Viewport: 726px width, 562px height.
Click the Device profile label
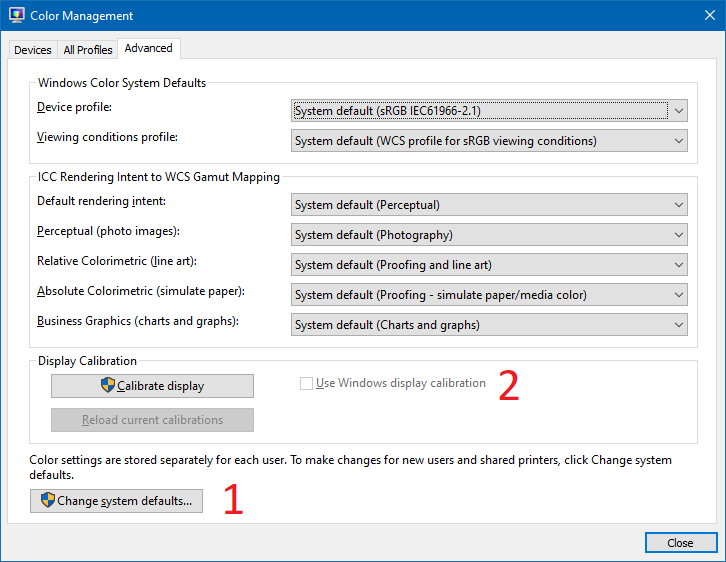pos(75,107)
